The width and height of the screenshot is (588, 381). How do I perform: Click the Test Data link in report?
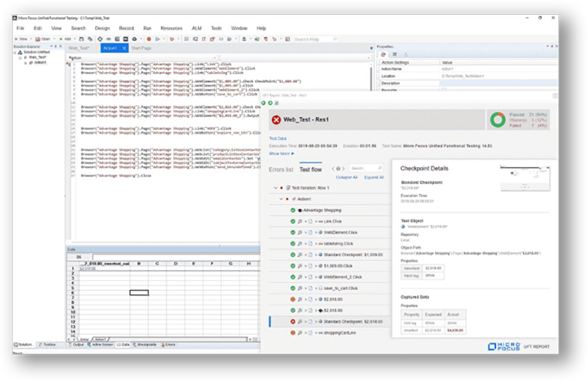[278, 138]
